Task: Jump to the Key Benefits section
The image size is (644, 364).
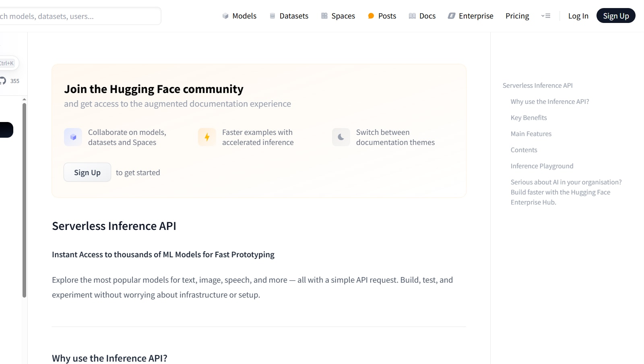Action: tap(528, 118)
